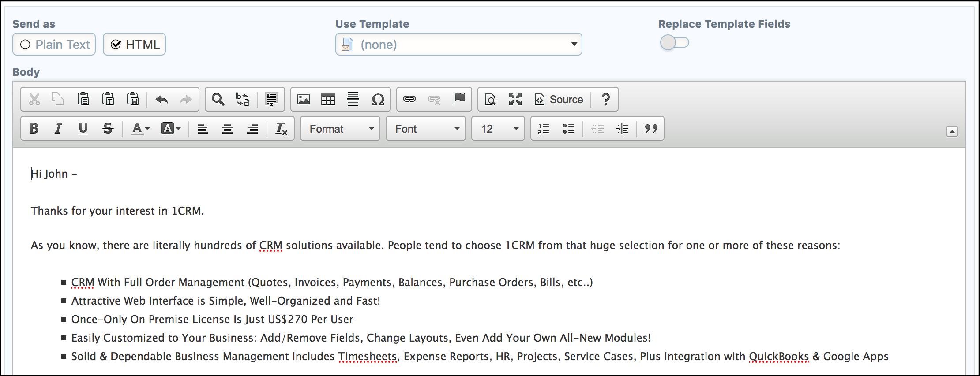
Task: Open the font size 12 dropdown
Action: pyautogui.click(x=498, y=128)
